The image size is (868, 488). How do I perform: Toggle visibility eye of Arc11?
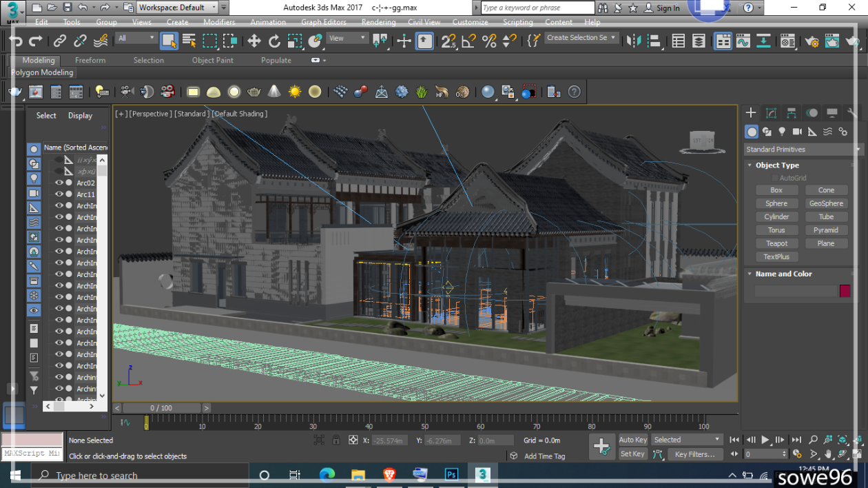59,194
